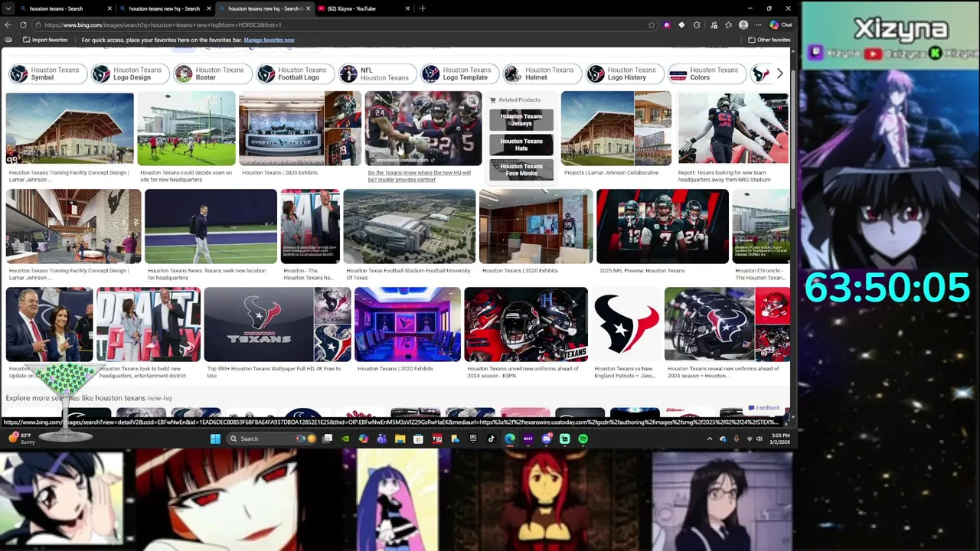The image size is (980, 551).
Task: Open Copilot Chat button
Action: tap(781, 24)
